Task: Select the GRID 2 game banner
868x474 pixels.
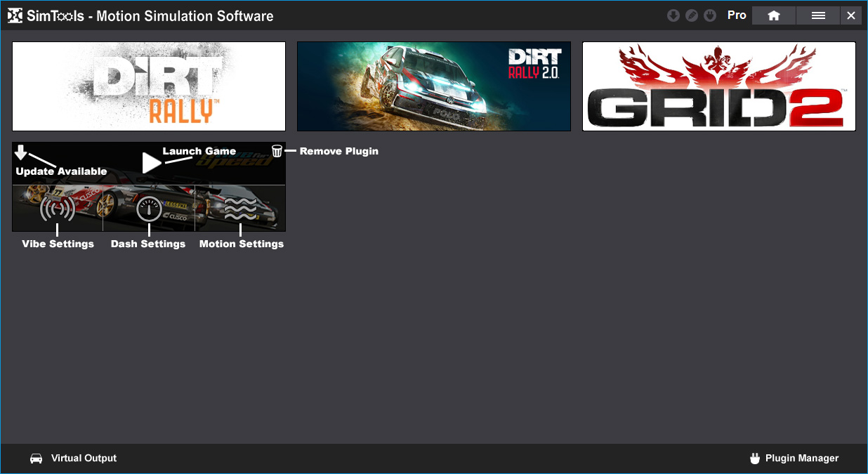Action: [719, 86]
